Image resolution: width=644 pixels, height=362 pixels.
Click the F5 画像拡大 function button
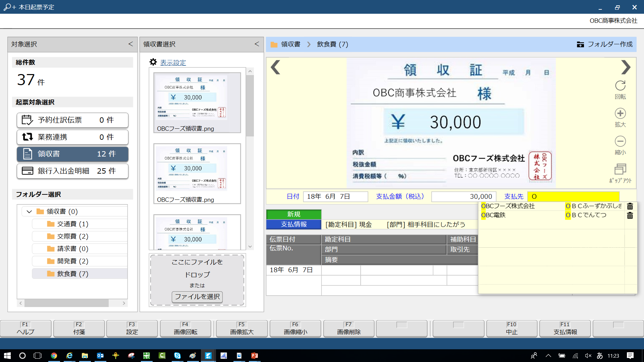[x=242, y=328]
